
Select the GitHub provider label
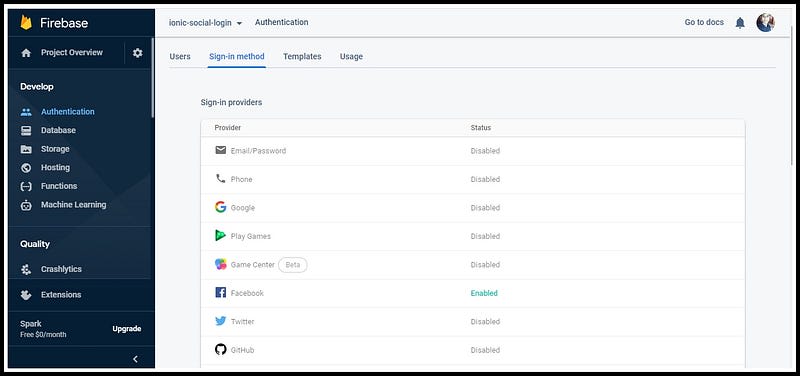pyautogui.click(x=242, y=350)
